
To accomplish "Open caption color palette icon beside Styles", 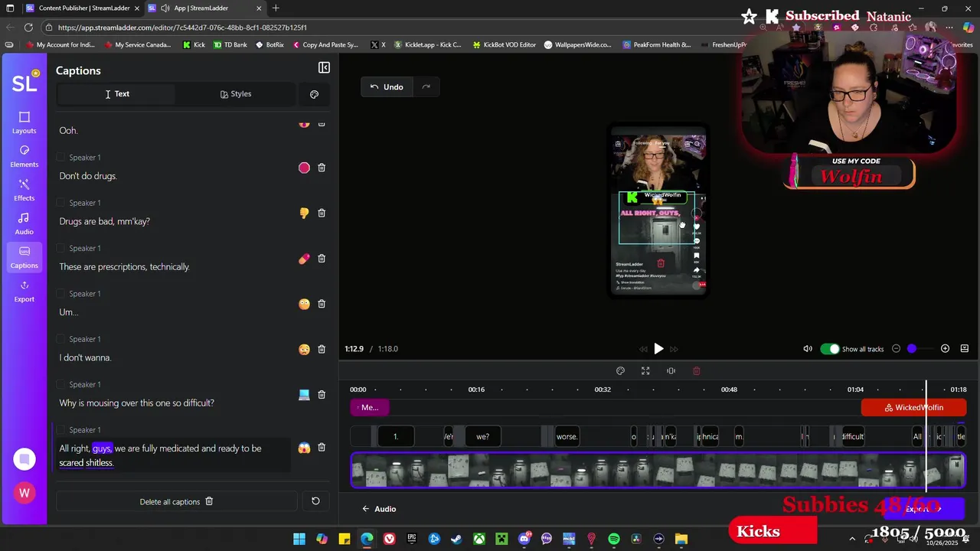I will click(314, 94).
